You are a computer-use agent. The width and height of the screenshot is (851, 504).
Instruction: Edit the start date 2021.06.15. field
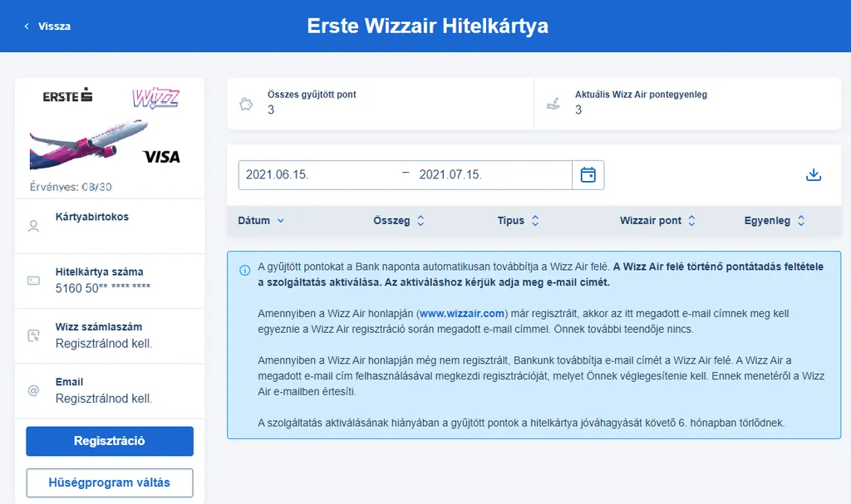click(316, 175)
